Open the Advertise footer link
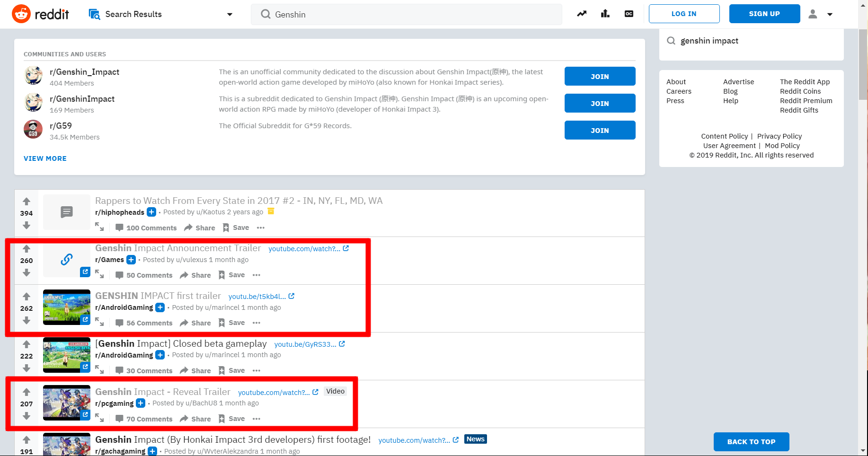Viewport: 868px width, 456px height. coord(738,82)
